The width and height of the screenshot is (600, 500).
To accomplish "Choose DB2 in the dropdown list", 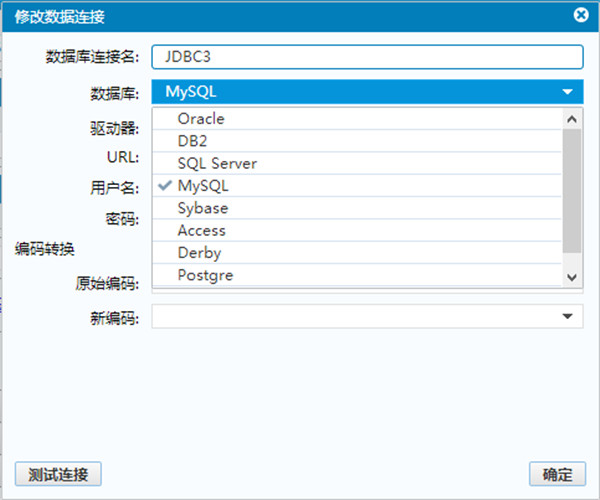I will coord(192,141).
